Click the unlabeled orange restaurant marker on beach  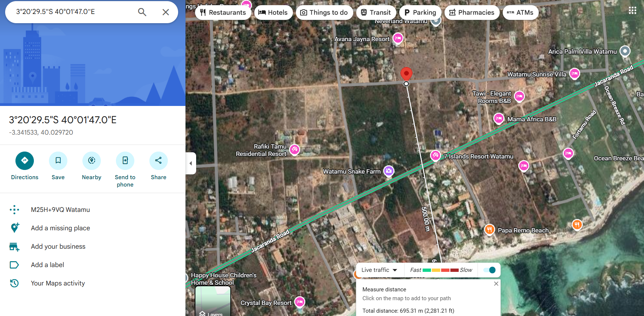577,224
